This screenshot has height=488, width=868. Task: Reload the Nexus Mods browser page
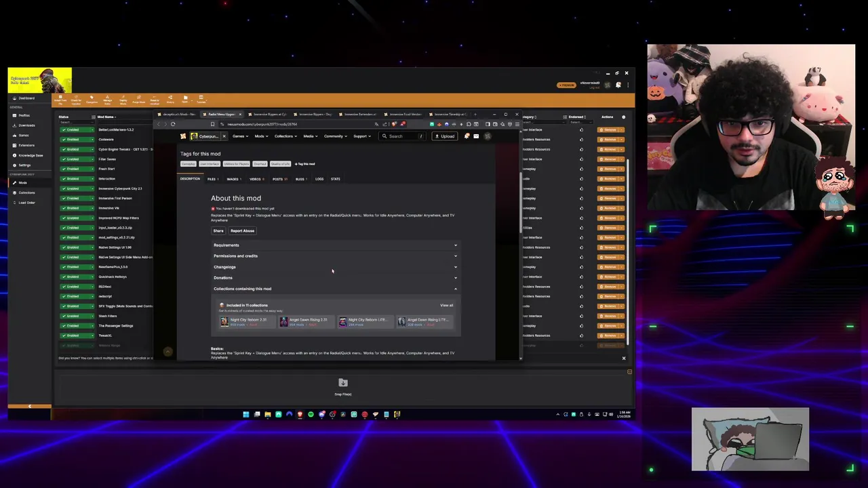coord(173,124)
